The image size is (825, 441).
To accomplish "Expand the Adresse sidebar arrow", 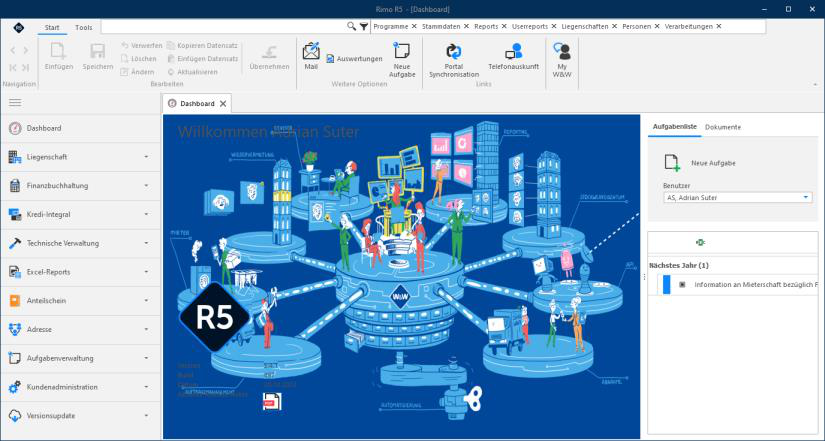I will pos(146,329).
